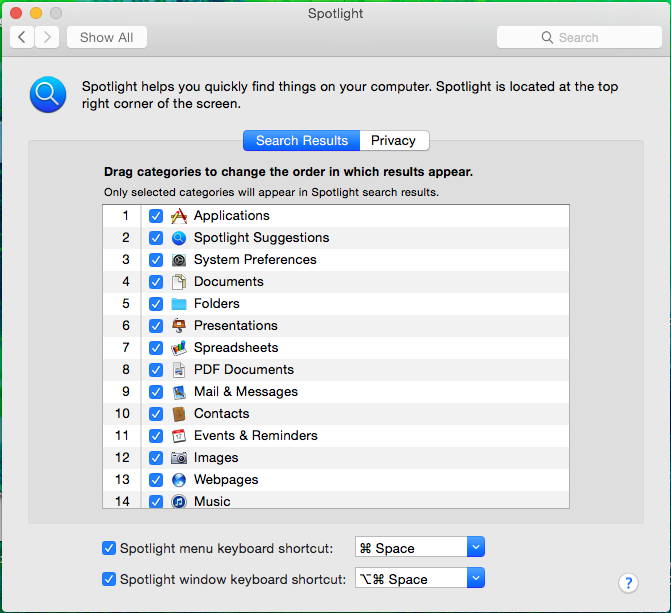Select the Search Results tab
Viewport: 671px width, 613px height.
(x=302, y=140)
